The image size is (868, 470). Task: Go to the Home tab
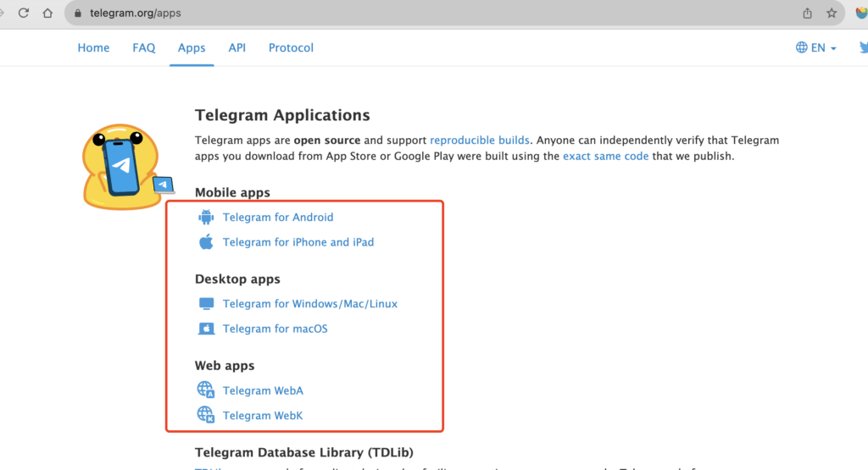(x=93, y=47)
